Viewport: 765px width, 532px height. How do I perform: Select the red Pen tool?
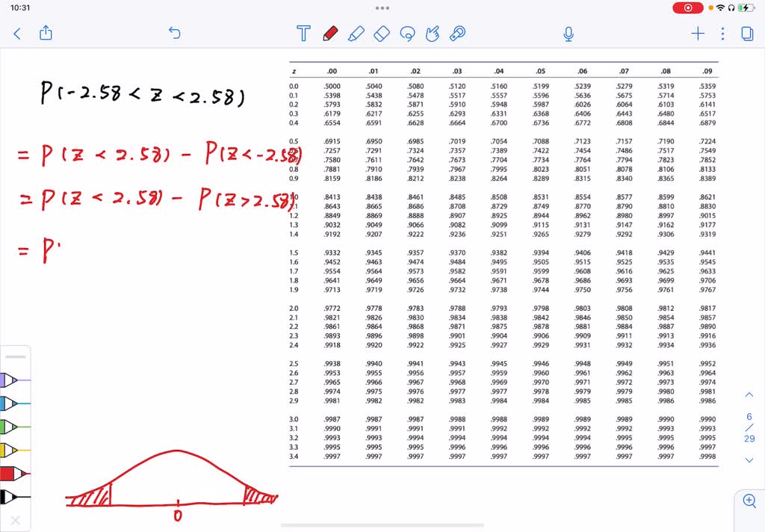331,34
